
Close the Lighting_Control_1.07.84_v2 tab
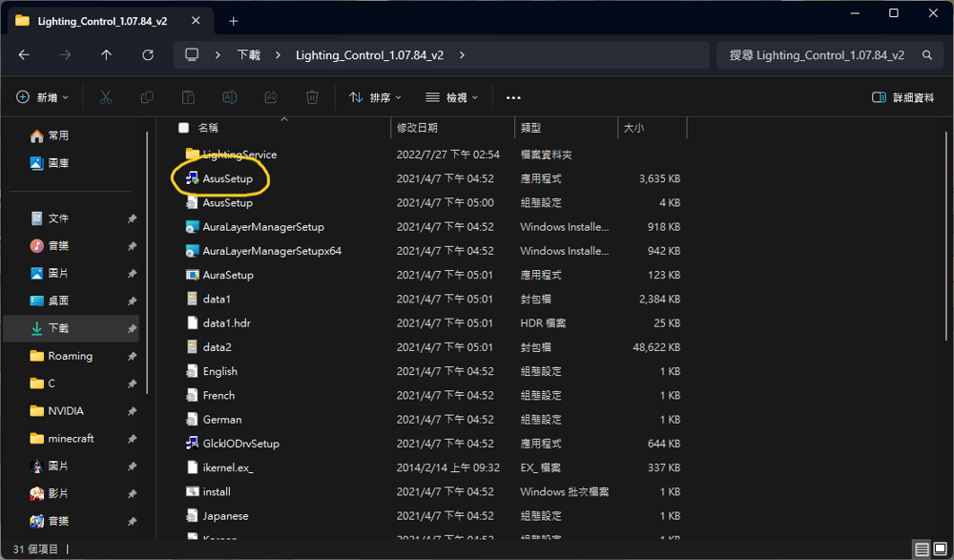point(196,21)
